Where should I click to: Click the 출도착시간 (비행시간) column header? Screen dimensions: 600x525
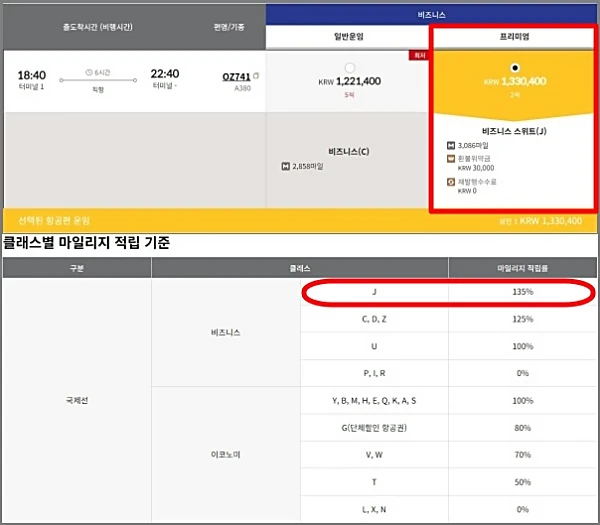click(98, 27)
